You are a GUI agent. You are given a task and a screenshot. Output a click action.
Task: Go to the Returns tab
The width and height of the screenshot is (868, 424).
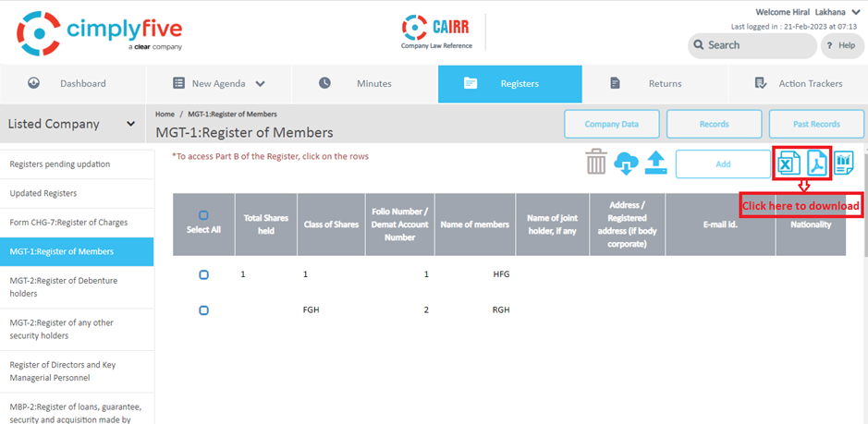point(654,84)
